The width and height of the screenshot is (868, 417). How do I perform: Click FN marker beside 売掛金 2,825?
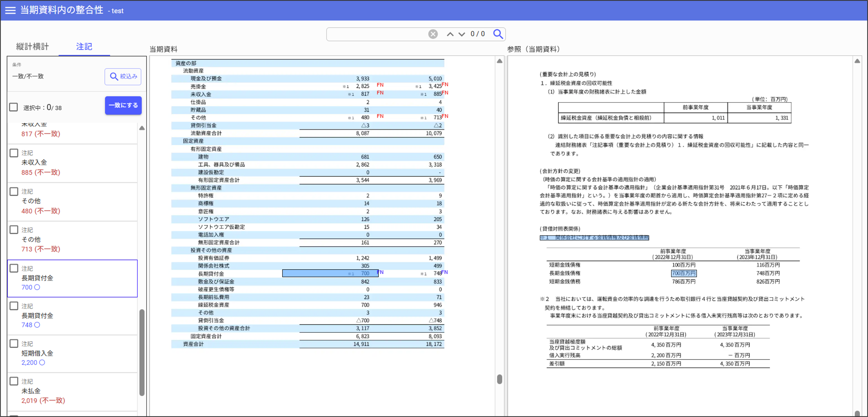point(380,85)
